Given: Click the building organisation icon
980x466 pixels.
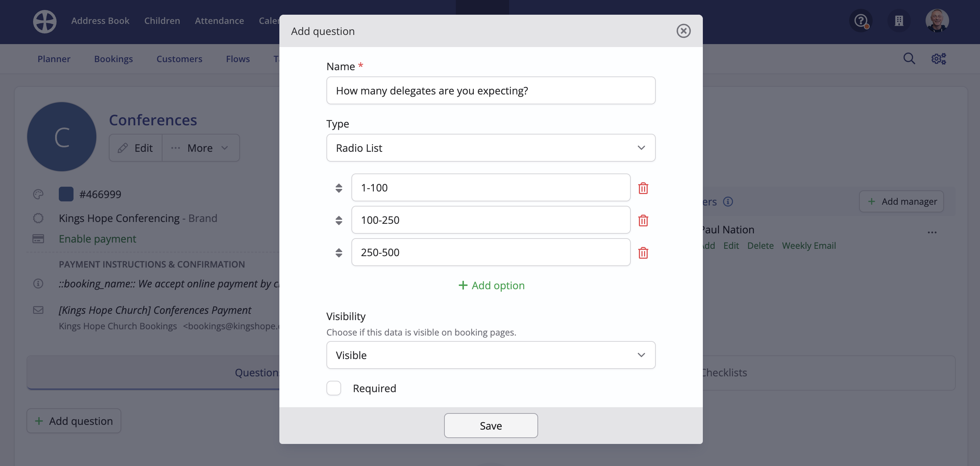Looking at the screenshot, I should (899, 21).
